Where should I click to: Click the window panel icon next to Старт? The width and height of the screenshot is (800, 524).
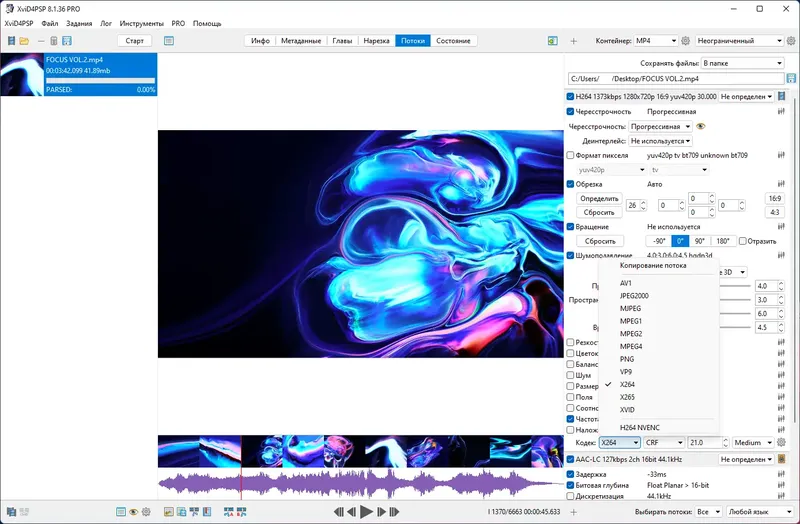tap(169, 41)
